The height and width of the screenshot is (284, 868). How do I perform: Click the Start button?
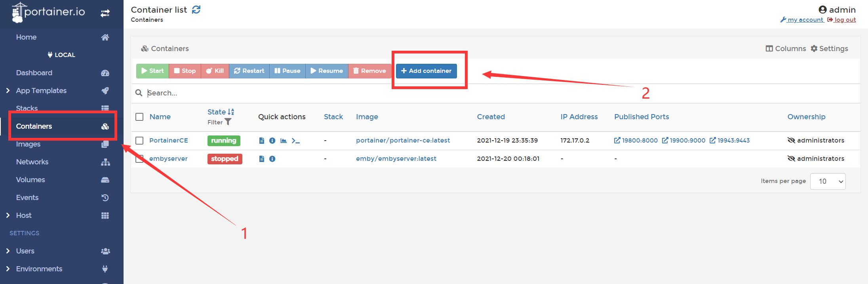click(x=152, y=71)
